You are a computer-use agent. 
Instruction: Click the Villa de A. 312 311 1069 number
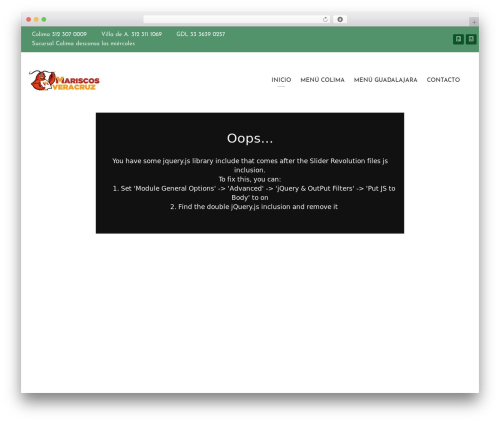click(x=132, y=34)
